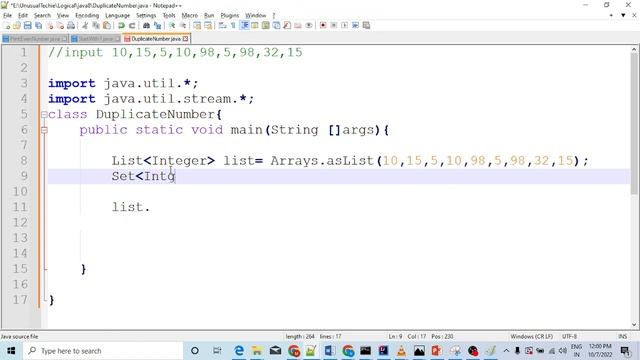The image size is (640, 360).
Task: Open the File menu
Action: click(7, 16)
